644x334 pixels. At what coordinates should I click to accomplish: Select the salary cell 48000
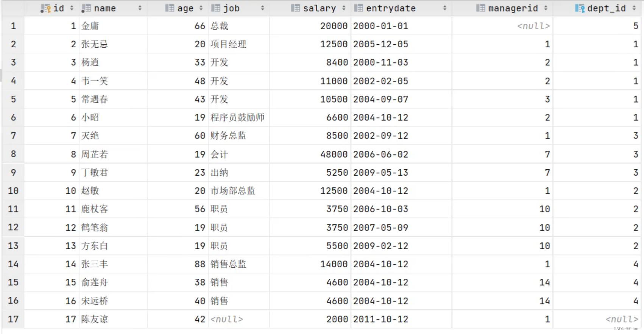point(310,155)
